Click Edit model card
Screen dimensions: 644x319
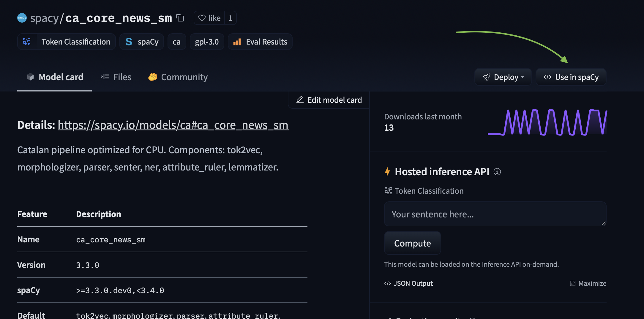tap(329, 100)
